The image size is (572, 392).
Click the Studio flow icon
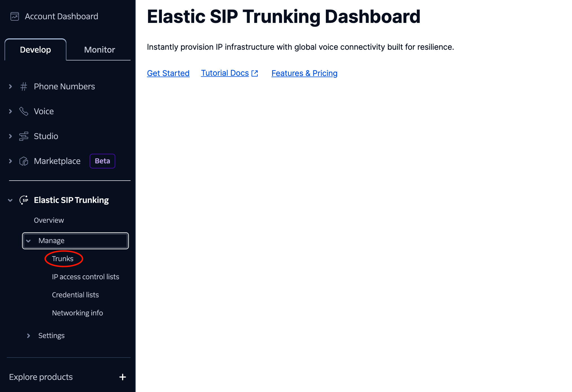(24, 136)
